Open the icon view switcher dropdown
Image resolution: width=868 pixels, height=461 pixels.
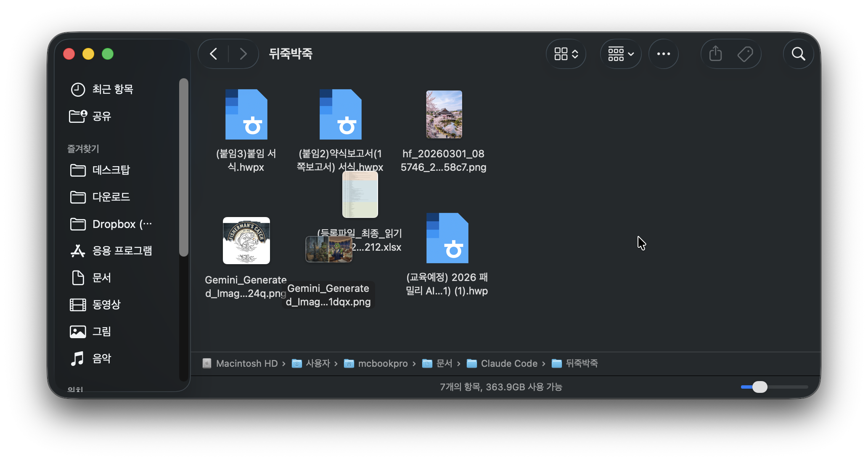pyautogui.click(x=566, y=54)
